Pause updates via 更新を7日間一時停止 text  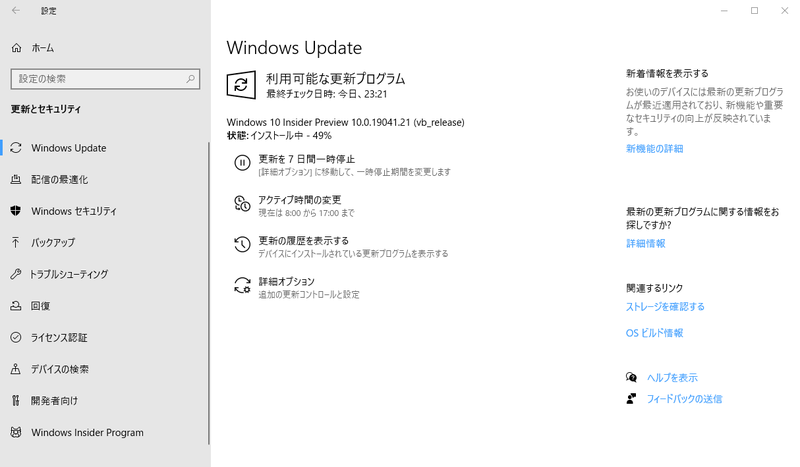(307, 159)
